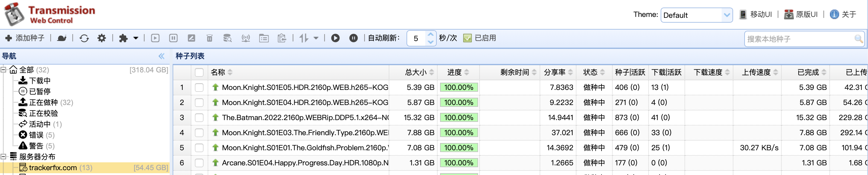The height and width of the screenshot is (175, 868).
Task: Click the clipboard copy path icon
Action: (x=282, y=38)
